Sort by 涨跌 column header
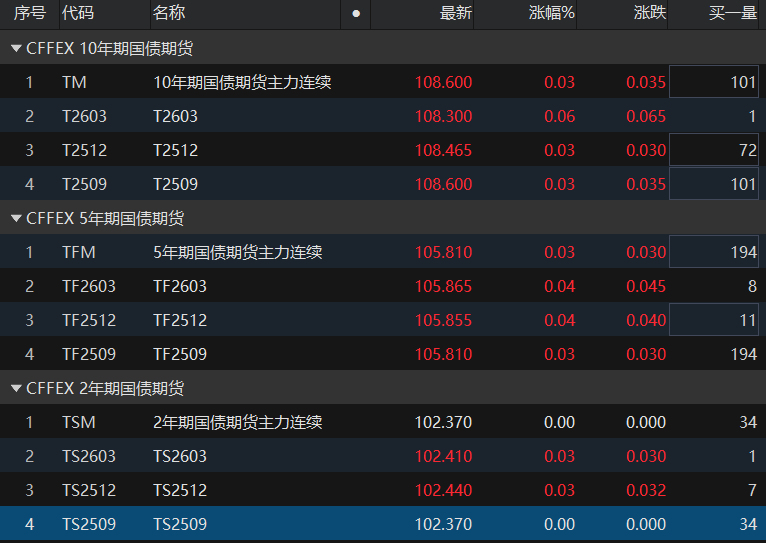 coord(650,13)
